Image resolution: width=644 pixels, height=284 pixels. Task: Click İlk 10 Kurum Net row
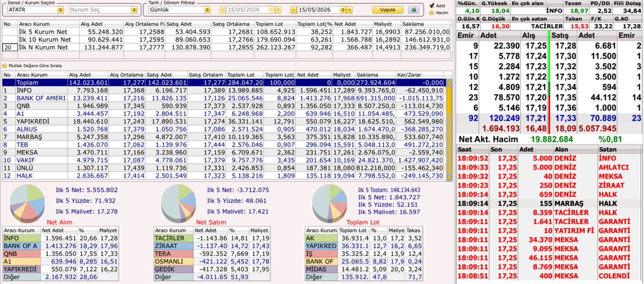(x=226, y=40)
